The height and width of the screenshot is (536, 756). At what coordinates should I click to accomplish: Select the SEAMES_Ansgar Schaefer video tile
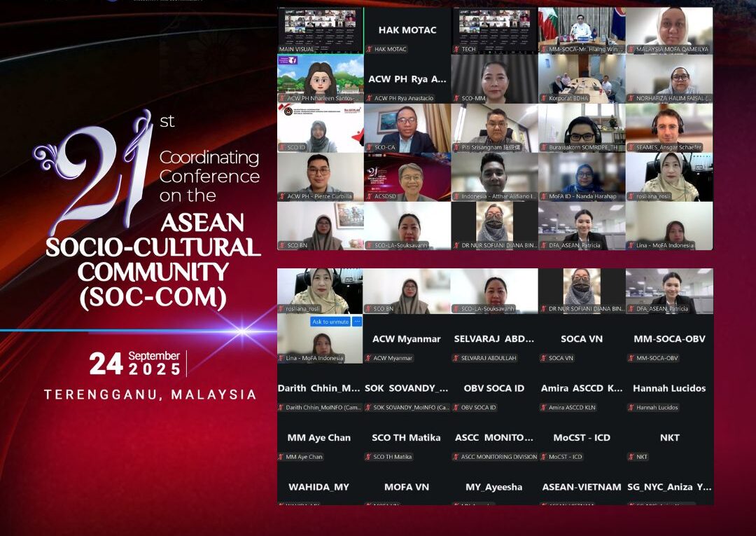(x=669, y=128)
